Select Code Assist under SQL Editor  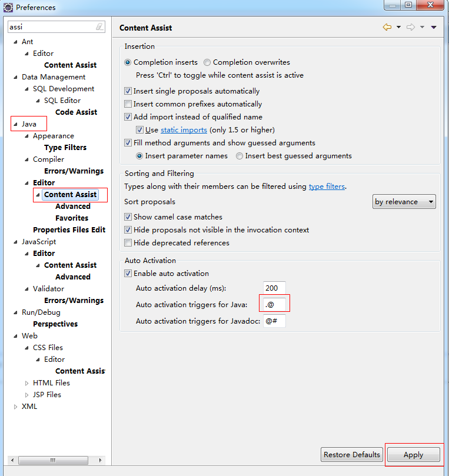coord(76,112)
